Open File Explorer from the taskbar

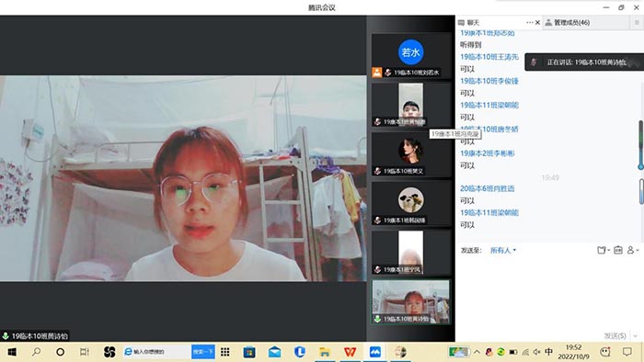325,352
